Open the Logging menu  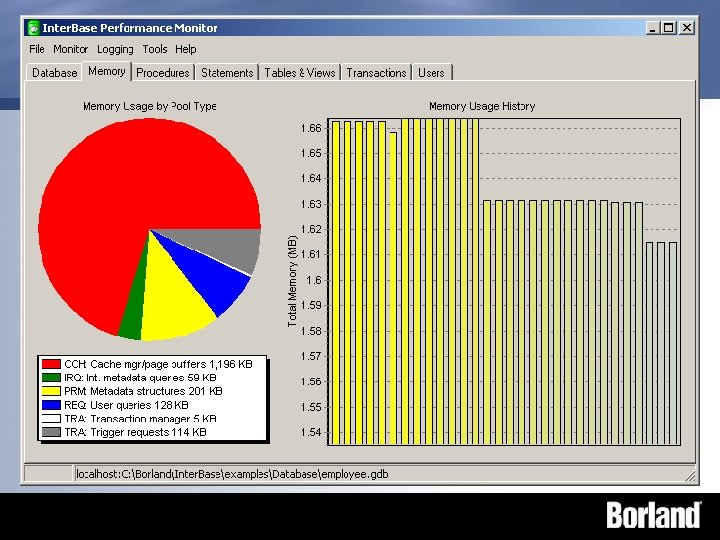(x=115, y=49)
